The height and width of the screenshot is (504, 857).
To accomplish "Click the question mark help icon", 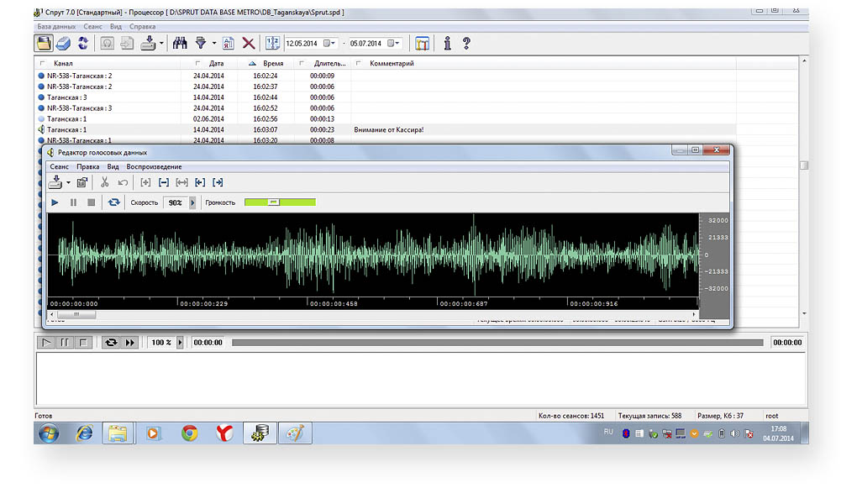I will tap(466, 43).
